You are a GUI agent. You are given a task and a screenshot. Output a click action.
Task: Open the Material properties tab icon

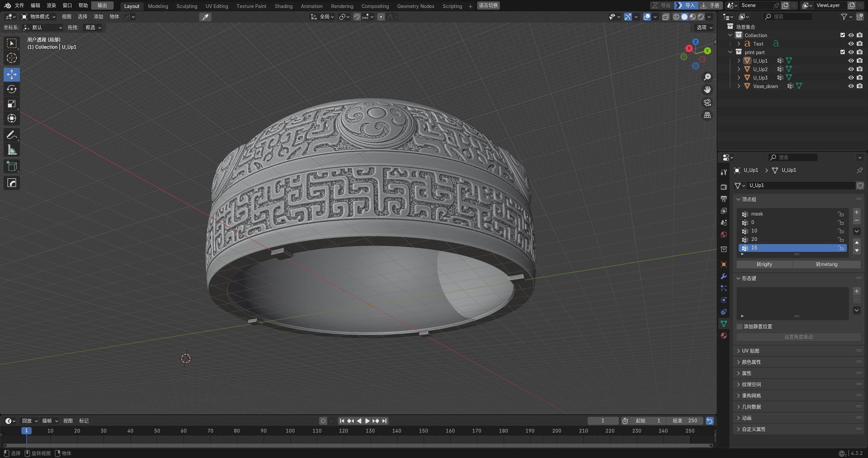click(x=724, y=335)
